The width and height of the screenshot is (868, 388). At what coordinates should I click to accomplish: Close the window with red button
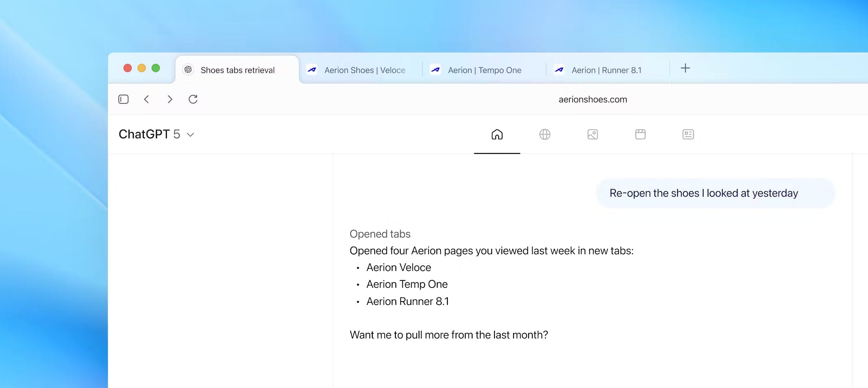(127, 68)
